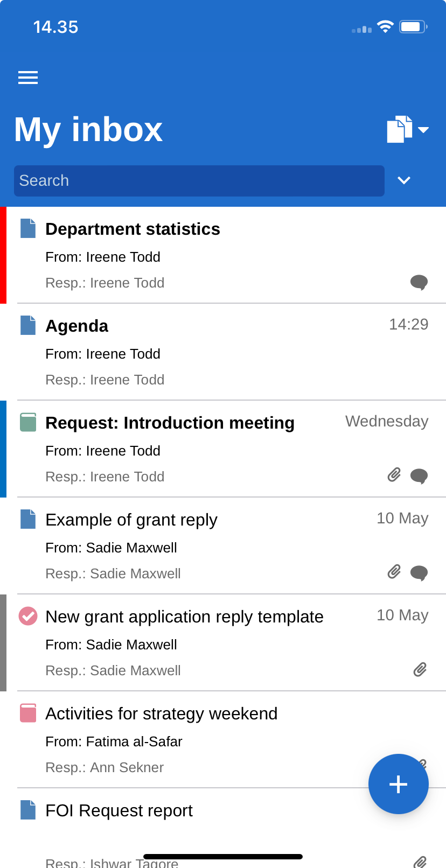
Task: Tap the comment bubble on Department statistics
Action: click(x=419, y=282)
